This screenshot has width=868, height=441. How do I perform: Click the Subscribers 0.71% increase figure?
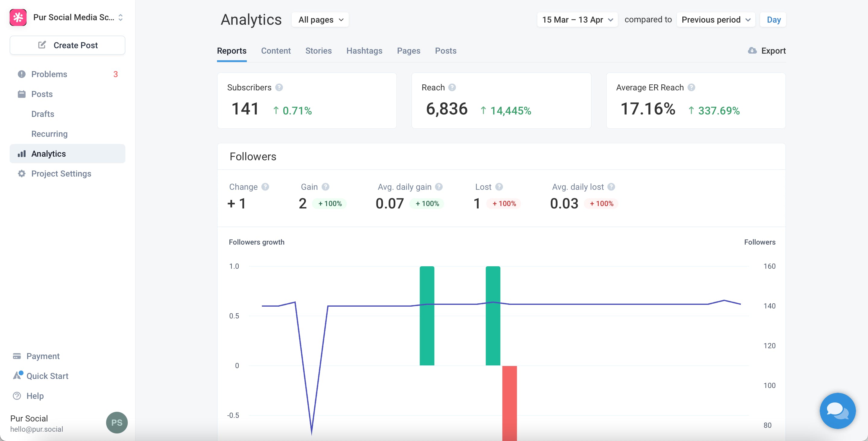292,111
